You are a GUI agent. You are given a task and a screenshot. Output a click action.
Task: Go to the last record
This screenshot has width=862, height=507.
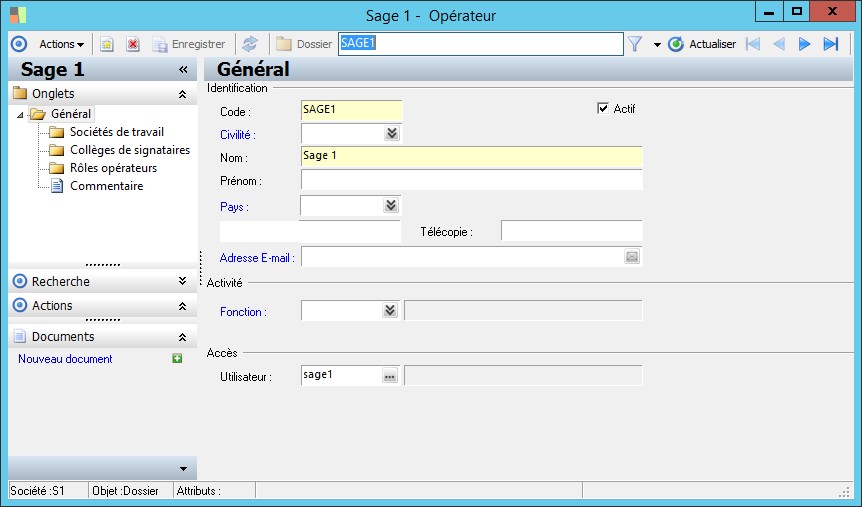tap(831, 44)
